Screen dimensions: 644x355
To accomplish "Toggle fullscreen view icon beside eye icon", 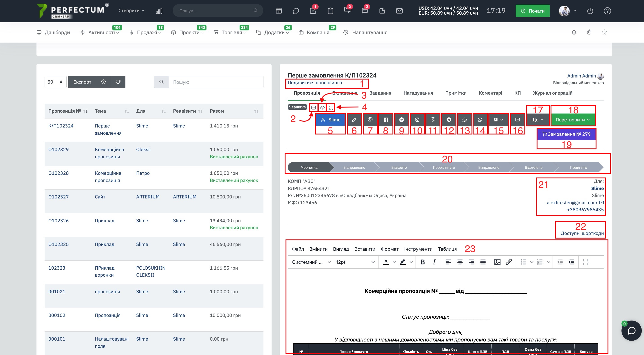I will (x=331, y=107).
